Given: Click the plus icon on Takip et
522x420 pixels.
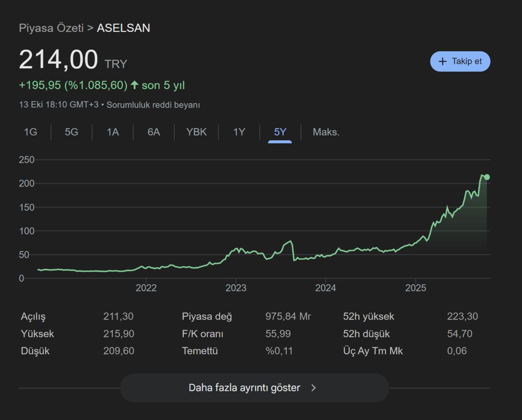Looking at the screenshot, I should pyautogui.click(x=442, y=62).
